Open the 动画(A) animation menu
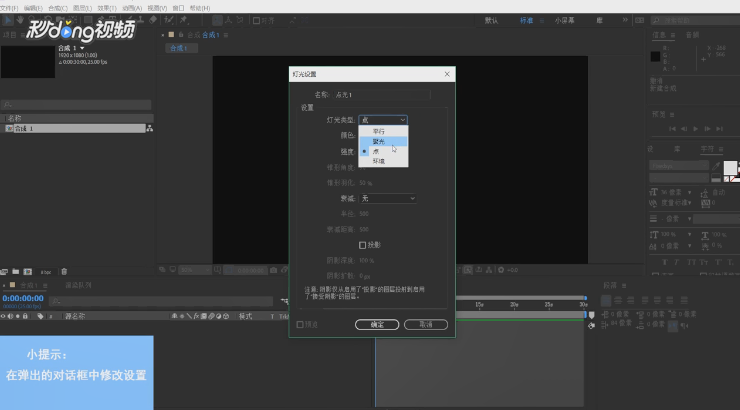 (132, 8)
